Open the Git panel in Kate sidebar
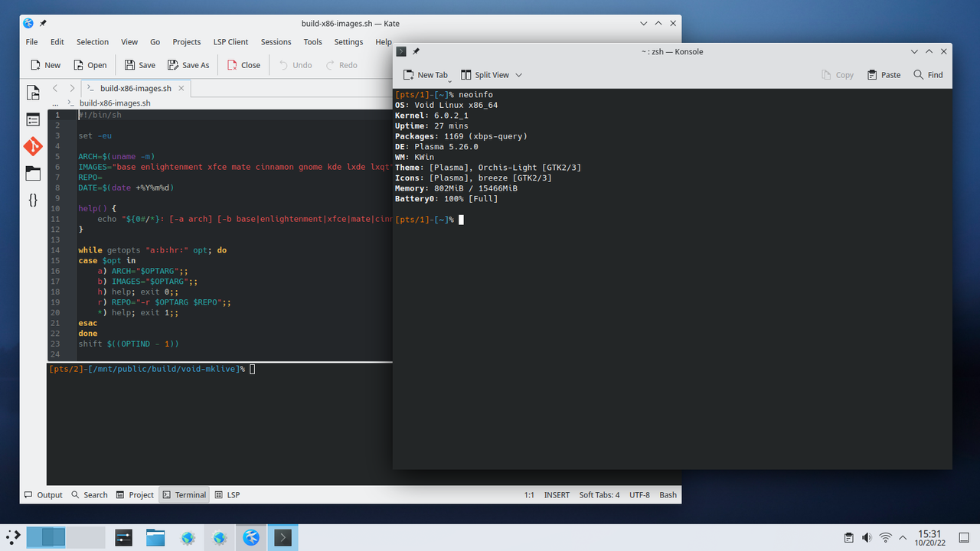This screenshot has height=551, width=980. (x=33, y=146)
